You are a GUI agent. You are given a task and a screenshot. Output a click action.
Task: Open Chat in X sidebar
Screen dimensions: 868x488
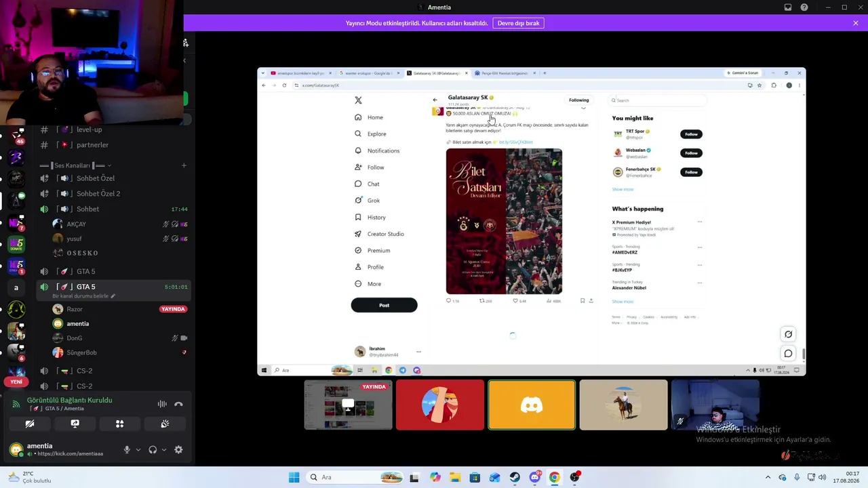point(367,184)
